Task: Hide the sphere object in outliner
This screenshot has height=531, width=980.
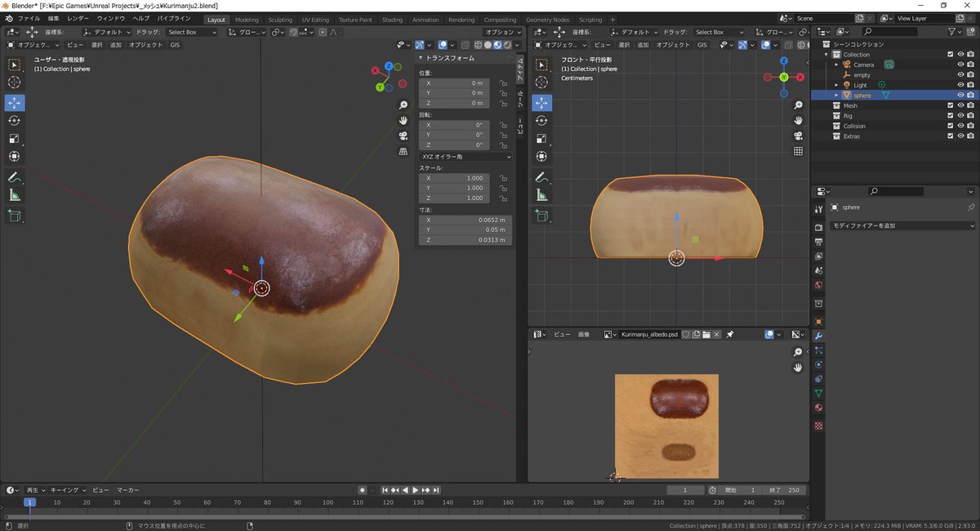Action: coord(960,96)
